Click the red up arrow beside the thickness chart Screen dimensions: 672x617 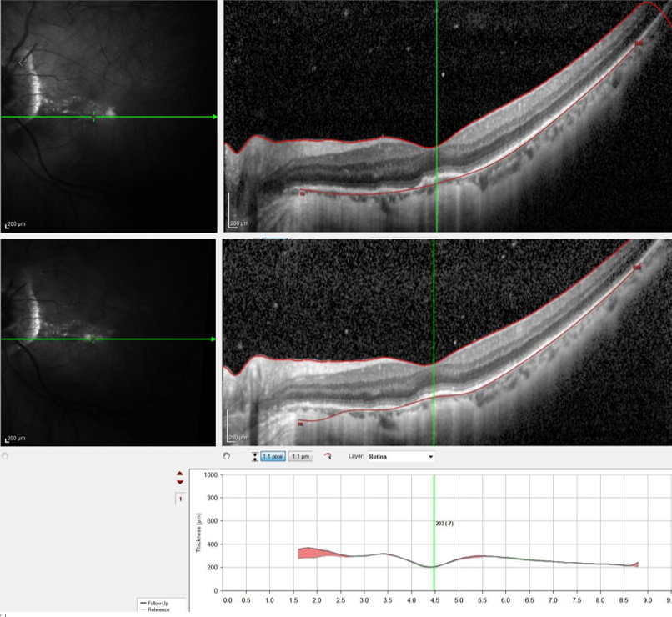180,475
